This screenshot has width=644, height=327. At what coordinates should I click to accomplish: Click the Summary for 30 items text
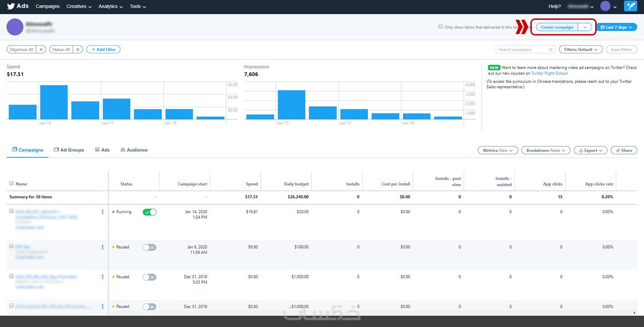(x=30, y=197)
